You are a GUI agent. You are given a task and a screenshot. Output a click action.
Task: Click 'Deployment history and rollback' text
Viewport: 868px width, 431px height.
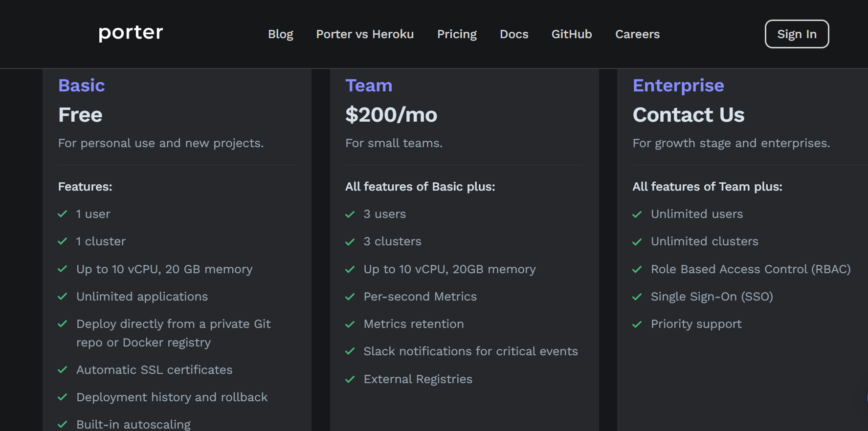tap(172, 397)
